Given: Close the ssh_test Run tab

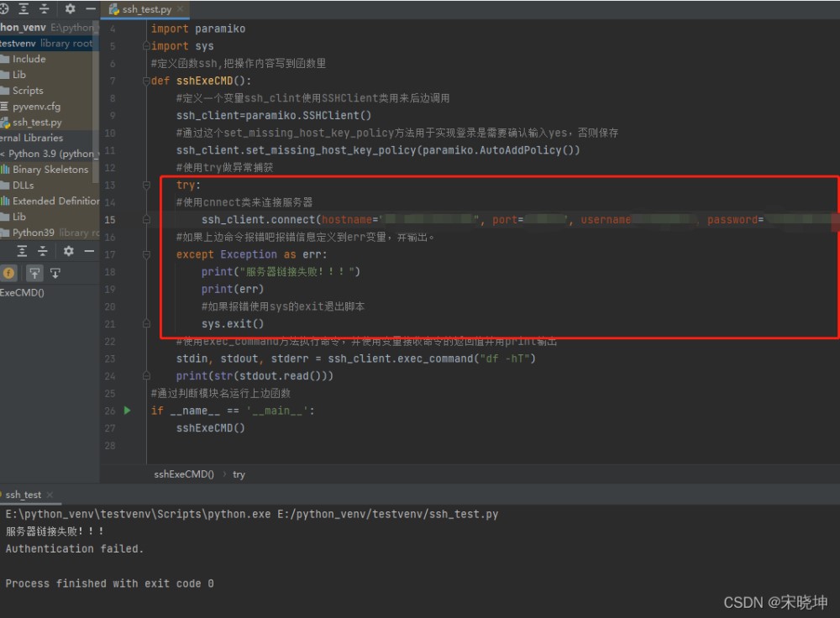Looking at the screenshot, I should (50, 495).
